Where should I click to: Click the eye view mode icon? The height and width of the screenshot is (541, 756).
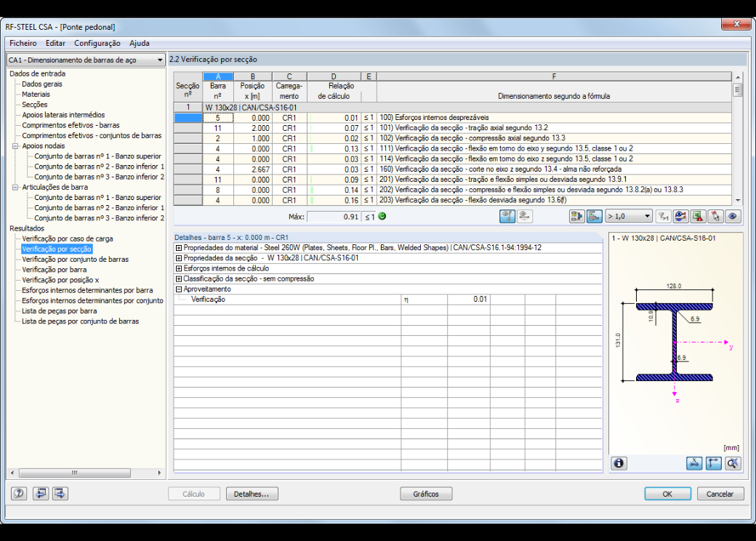tap(733, 217)
